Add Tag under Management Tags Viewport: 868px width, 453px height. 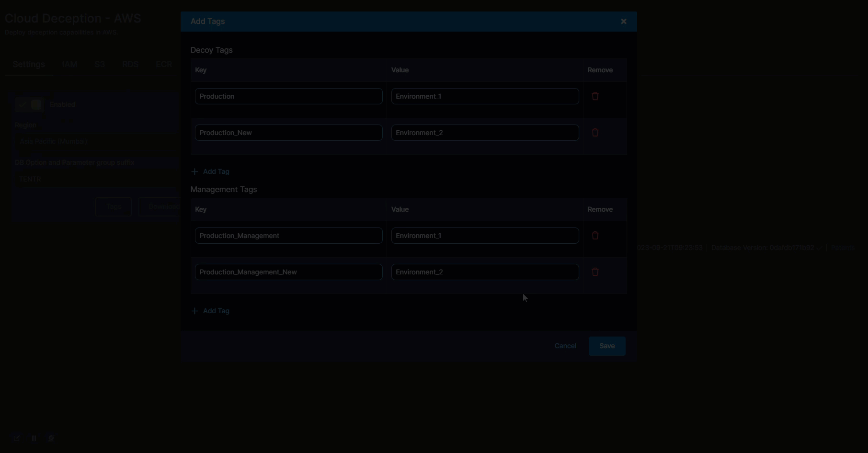click(211, 311)
